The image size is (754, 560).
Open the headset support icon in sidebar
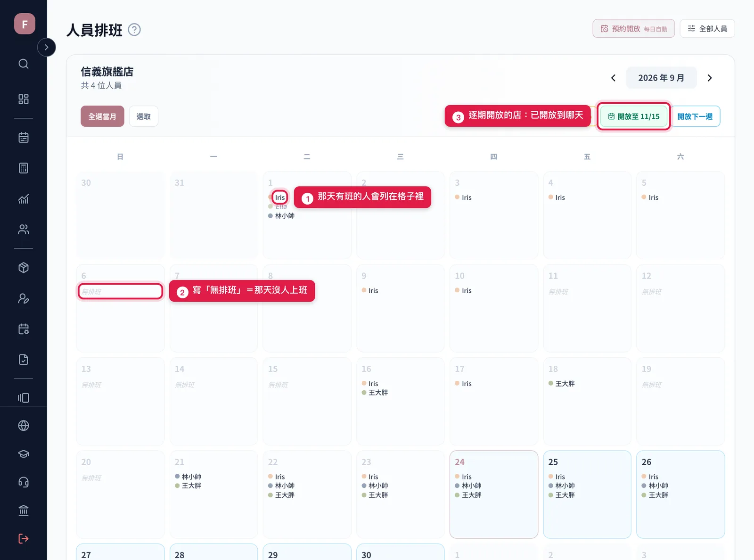[24, 482]
